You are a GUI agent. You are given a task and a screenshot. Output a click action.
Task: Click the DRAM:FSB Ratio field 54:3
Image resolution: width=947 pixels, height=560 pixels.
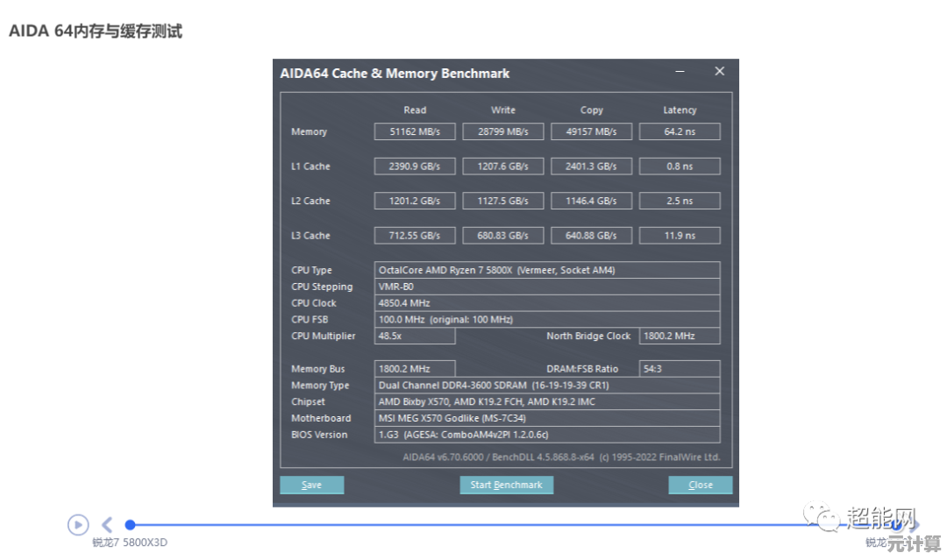(x=680, y=369)
